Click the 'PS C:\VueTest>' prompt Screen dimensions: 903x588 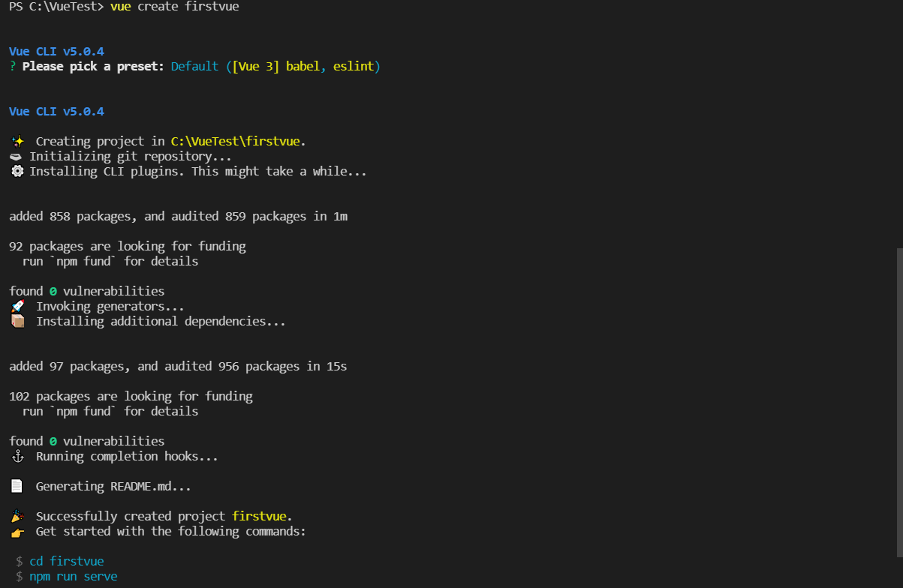coord(56,7)
